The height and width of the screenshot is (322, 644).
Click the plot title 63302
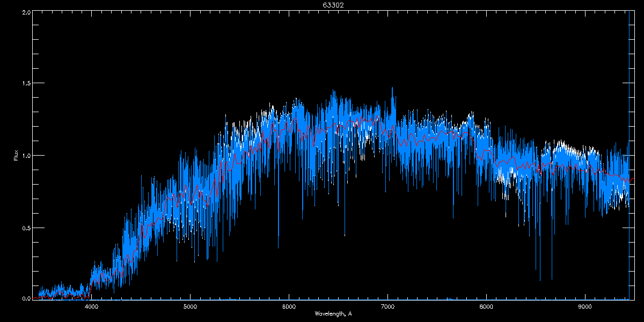(333, 5)
